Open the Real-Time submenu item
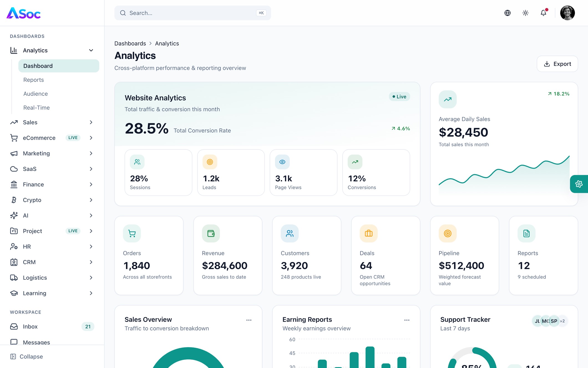The width and height of the screenshot is (588, 368). (36, 107)
